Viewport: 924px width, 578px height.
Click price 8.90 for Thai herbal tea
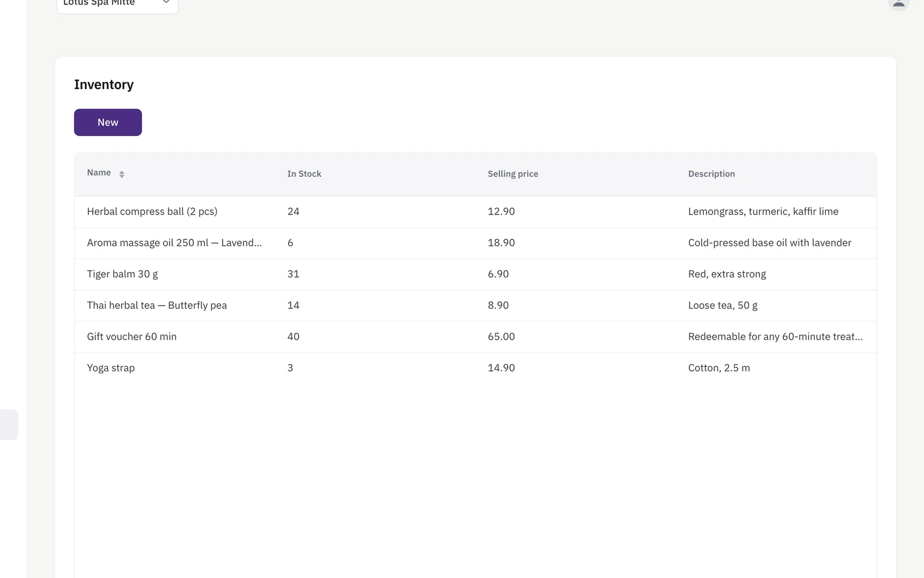tap(498, 305)
